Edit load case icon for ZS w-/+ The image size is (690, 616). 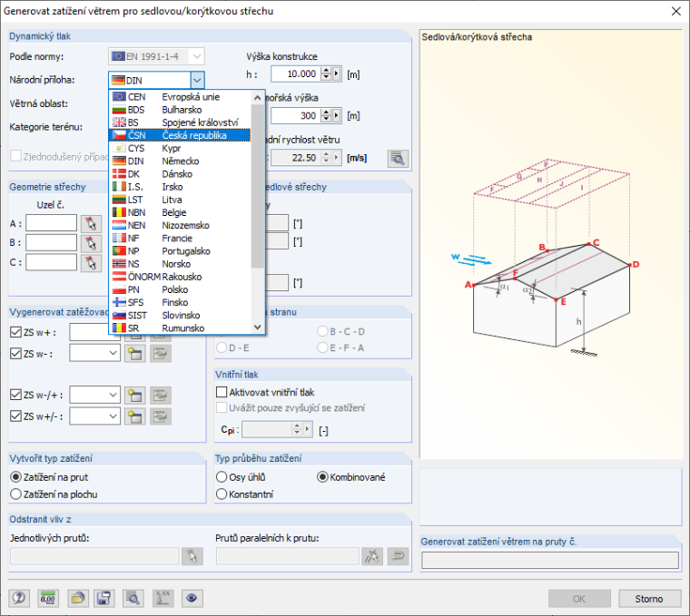pos(160,396)
